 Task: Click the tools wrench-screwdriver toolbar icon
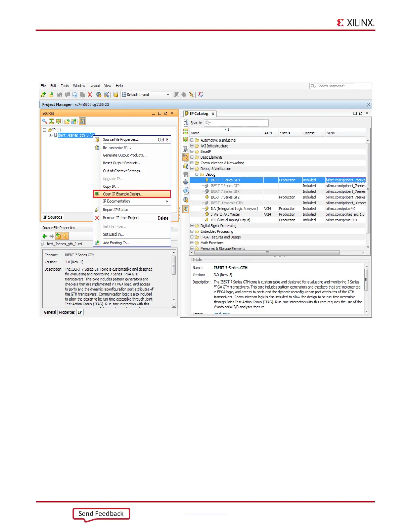point(106,95)
